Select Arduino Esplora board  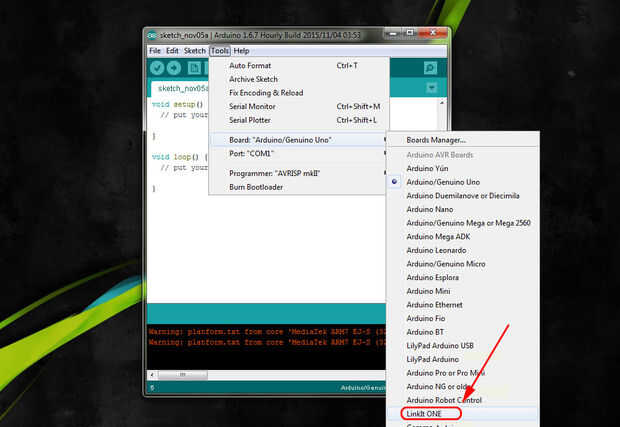tap(463, 278)
